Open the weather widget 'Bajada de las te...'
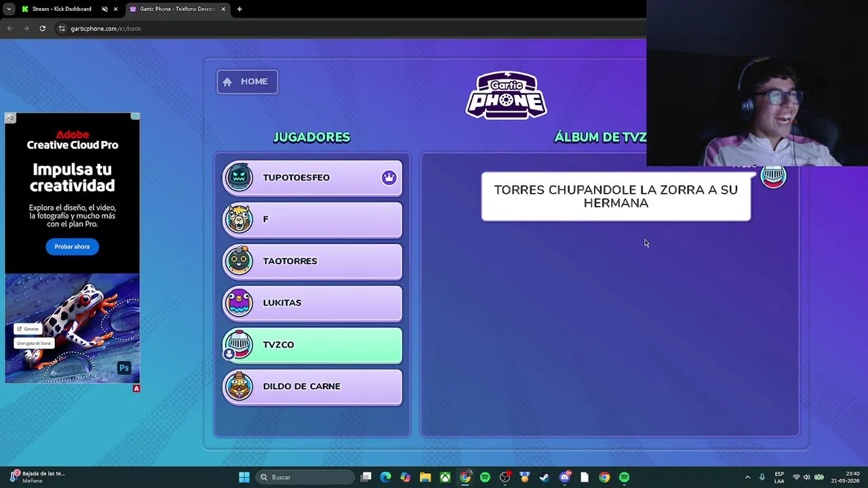 (38, 477)
